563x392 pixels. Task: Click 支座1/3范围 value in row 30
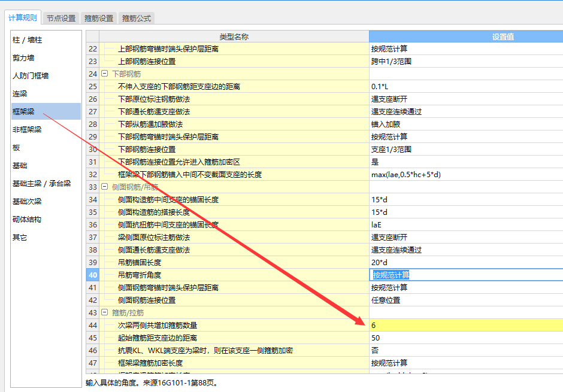pyautogui.click(x=466, y=149)
